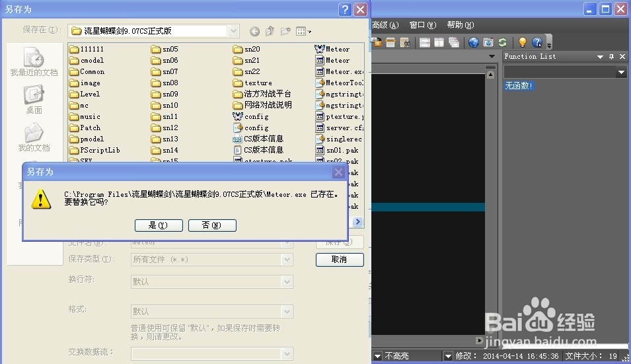Expand the 保存类型 file type dropdown

tap(287, 260)
